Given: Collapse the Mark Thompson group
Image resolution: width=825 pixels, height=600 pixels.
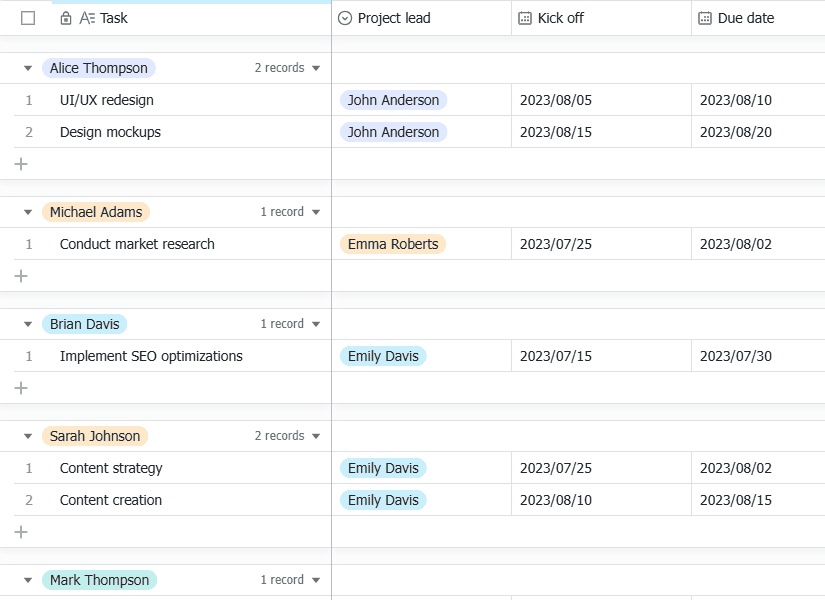Looking at the screenshot, I should (28, 580).
